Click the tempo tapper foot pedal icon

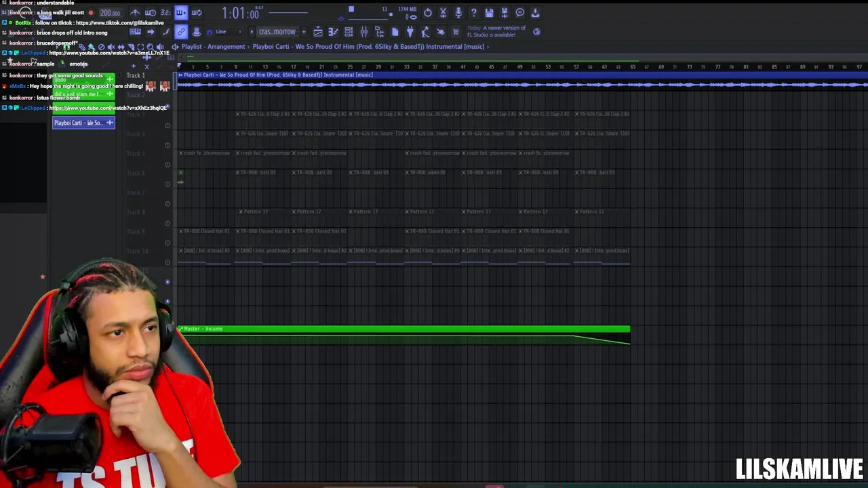425,32
